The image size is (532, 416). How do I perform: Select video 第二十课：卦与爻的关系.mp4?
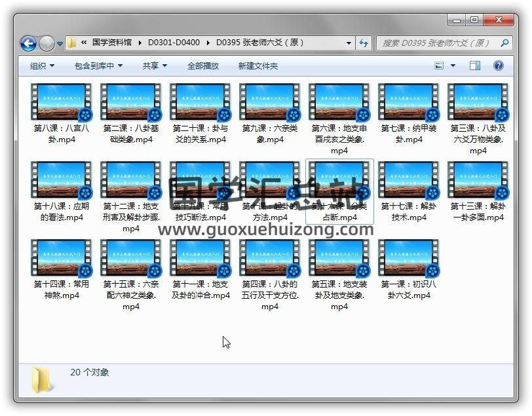click(200, 115)
